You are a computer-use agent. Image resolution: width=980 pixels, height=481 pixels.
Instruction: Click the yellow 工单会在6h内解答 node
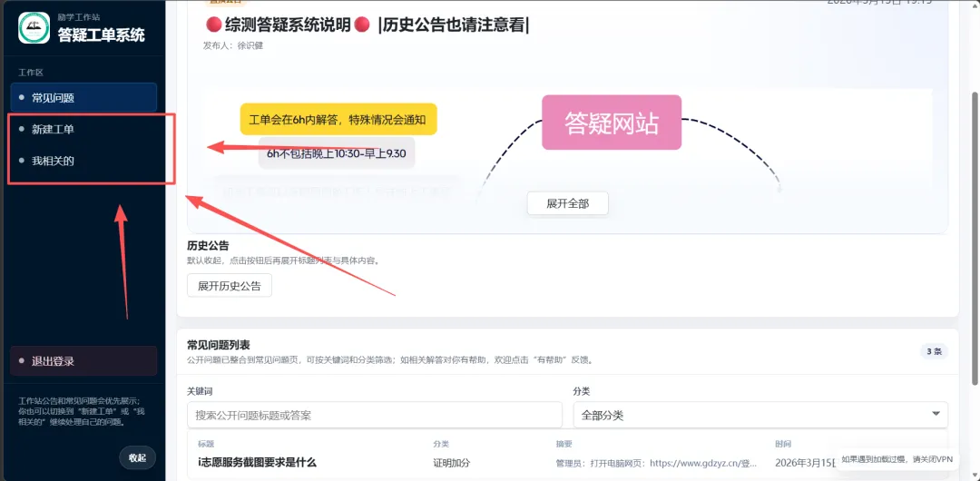click(x=338, y=120)
